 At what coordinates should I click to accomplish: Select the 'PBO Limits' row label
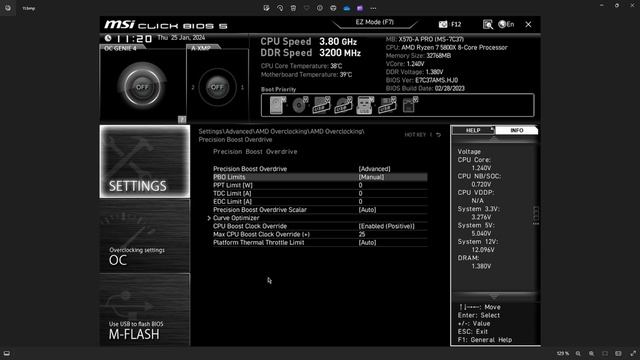click(x=229, y=177)
